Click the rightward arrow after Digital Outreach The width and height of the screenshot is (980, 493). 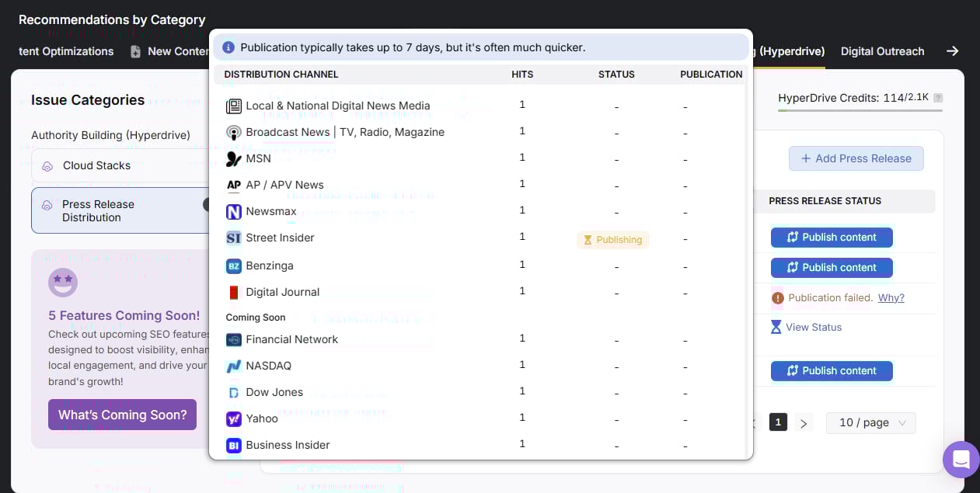pyautogui.click(x=953, y=51)
